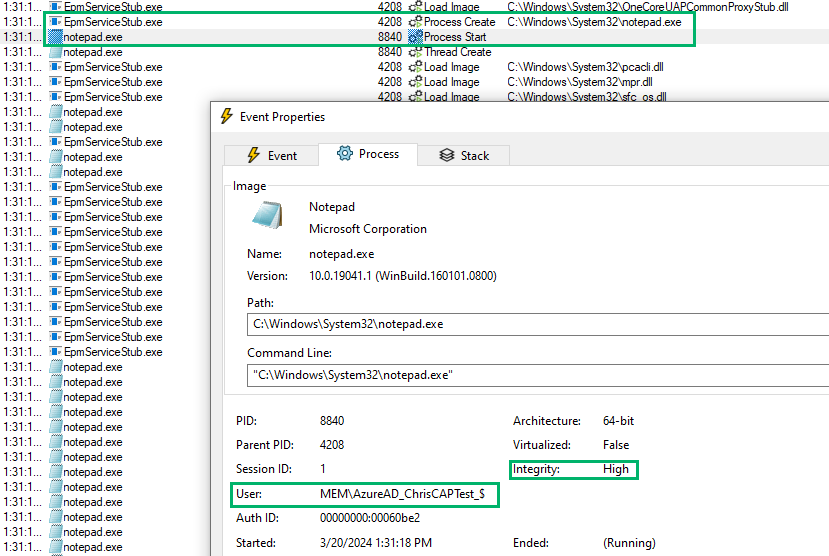829x556 pixels.
Task: Switch to the Event tab
Action: pos(271,155)
